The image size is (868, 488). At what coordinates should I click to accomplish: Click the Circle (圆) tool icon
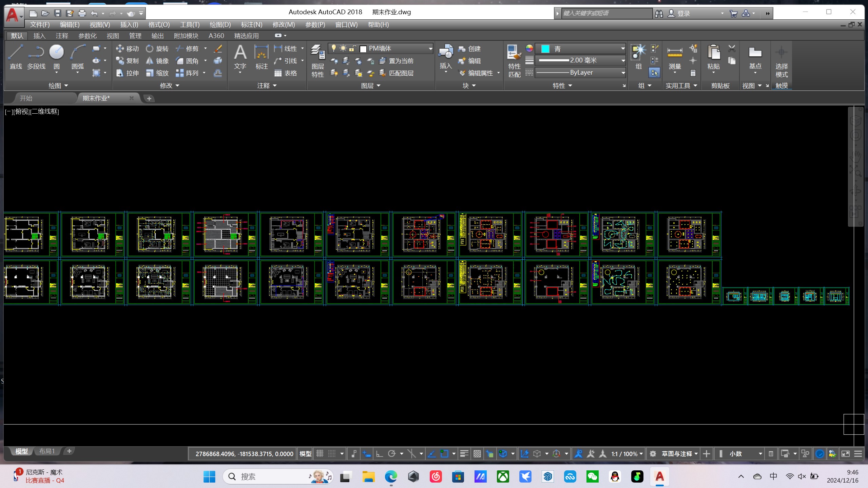[x=56, y=53]
